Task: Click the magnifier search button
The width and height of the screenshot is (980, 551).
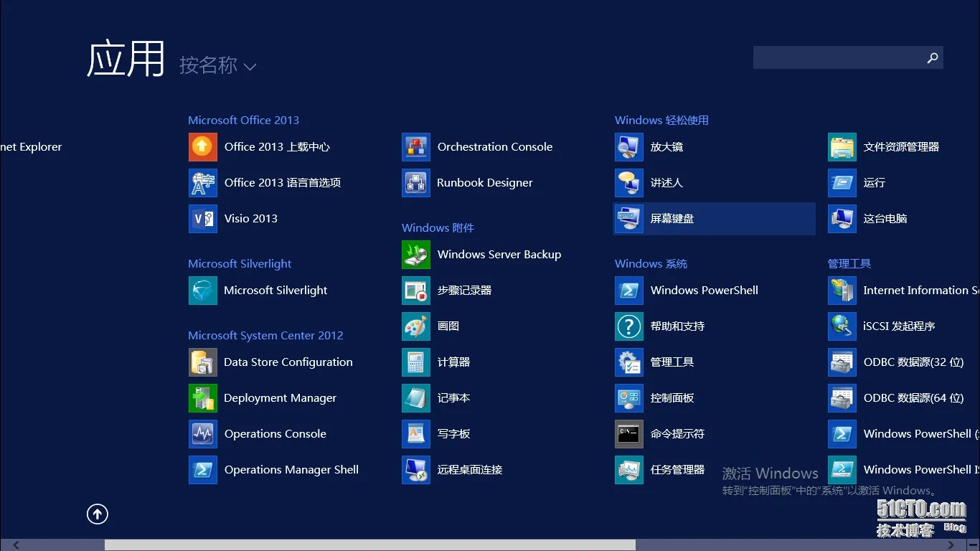Action: pos(933,57)
